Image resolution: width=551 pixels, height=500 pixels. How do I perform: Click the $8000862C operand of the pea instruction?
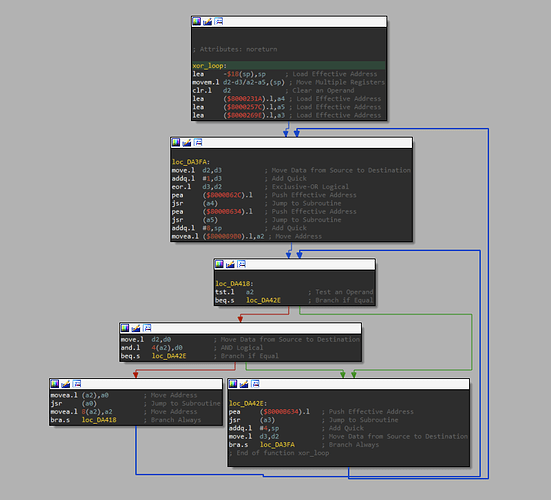point(223,195)
